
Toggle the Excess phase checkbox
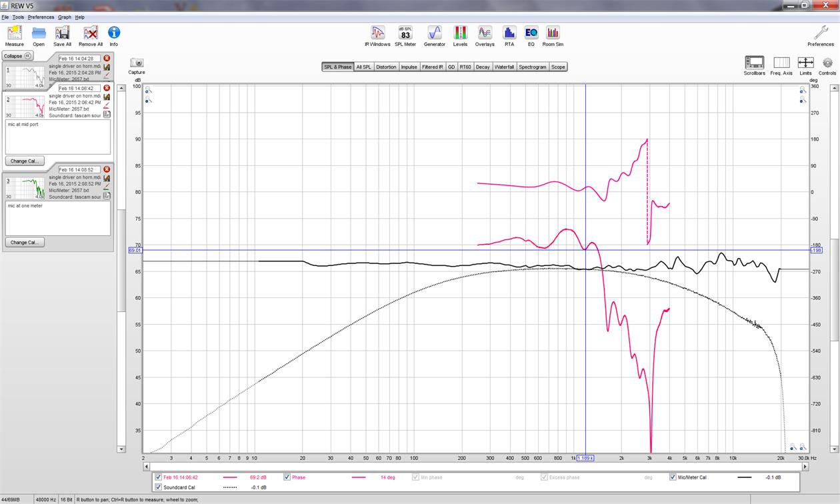point(544,477)
